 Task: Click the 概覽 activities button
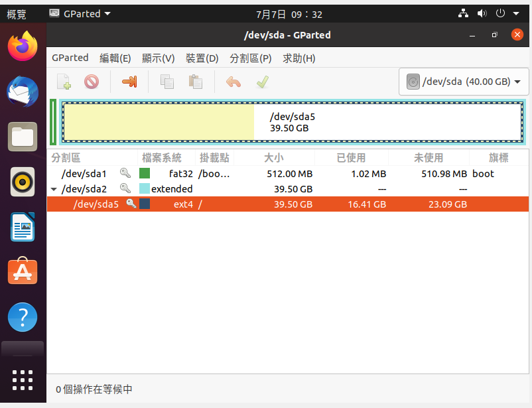pyautogui.click(x=17, y=13)
